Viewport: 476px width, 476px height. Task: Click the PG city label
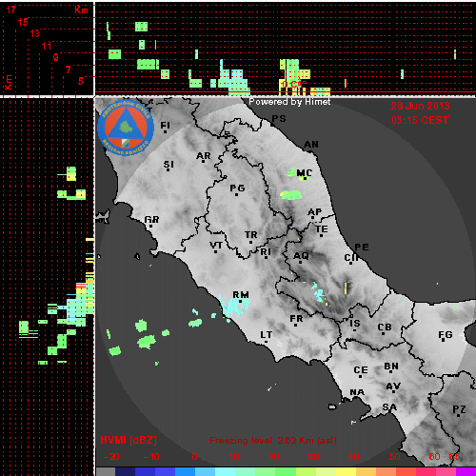point(237,188)
